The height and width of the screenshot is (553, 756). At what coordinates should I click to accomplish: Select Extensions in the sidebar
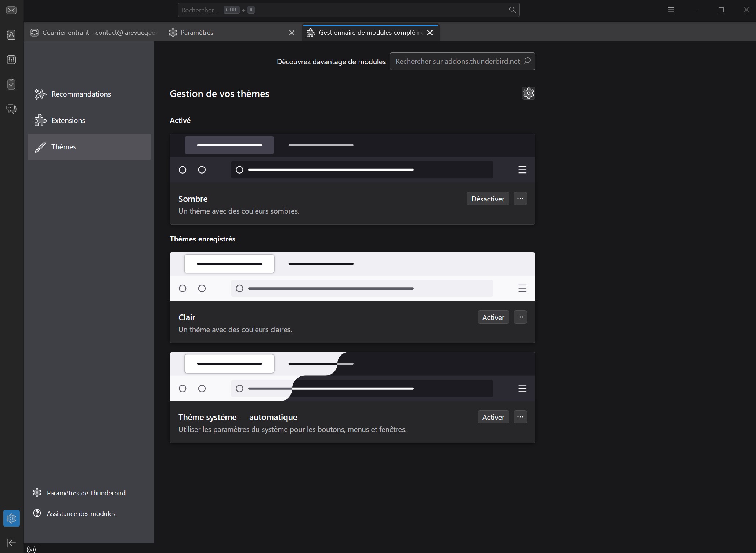tap(68, 120)
